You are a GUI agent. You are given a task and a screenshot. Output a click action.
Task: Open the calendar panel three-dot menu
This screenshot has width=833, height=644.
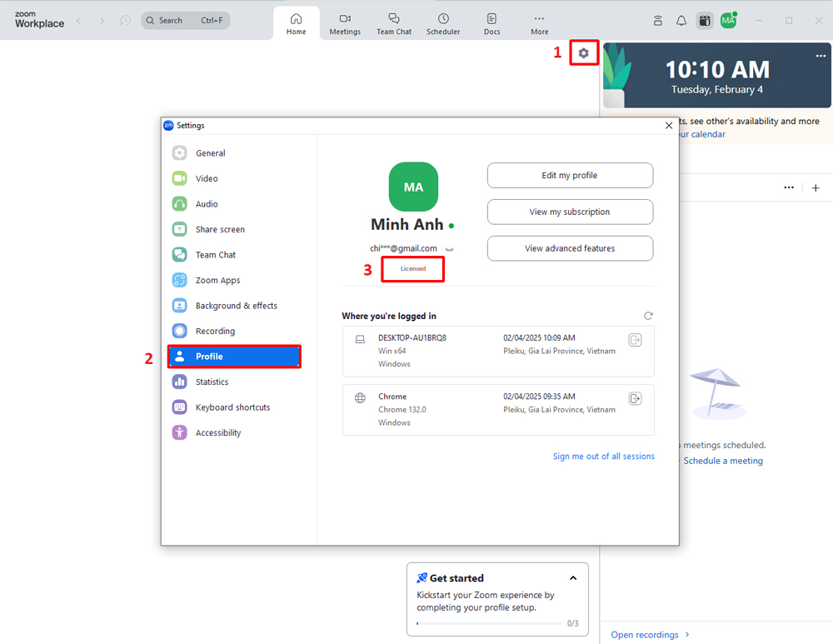click(789, 187)
